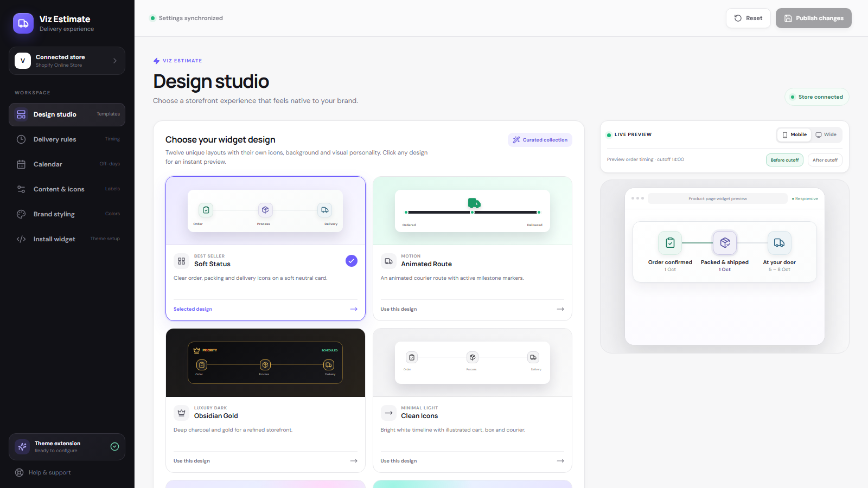Click the Delivery rules clock icon
This screenshot has width=868, height=488.
[x=21, y=139]
